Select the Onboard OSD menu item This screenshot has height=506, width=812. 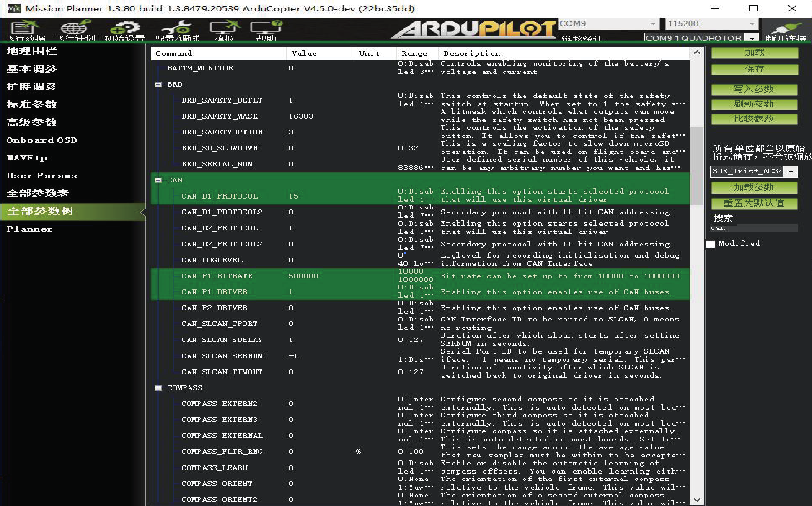coord(41,140)
